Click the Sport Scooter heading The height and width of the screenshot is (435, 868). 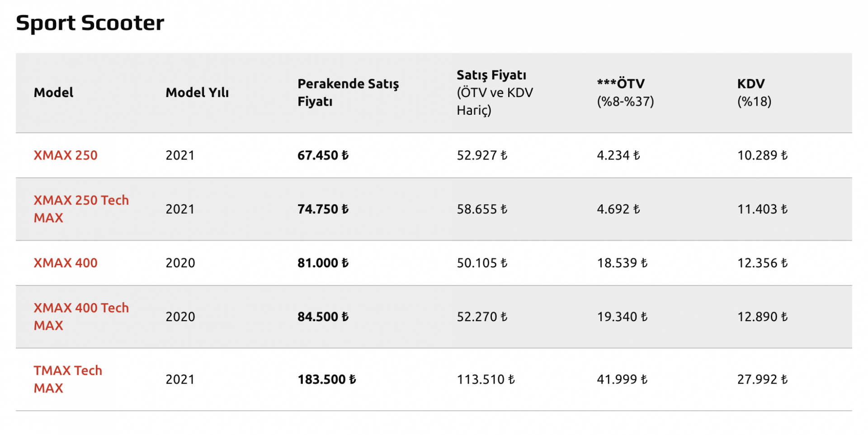coord(90,23)
